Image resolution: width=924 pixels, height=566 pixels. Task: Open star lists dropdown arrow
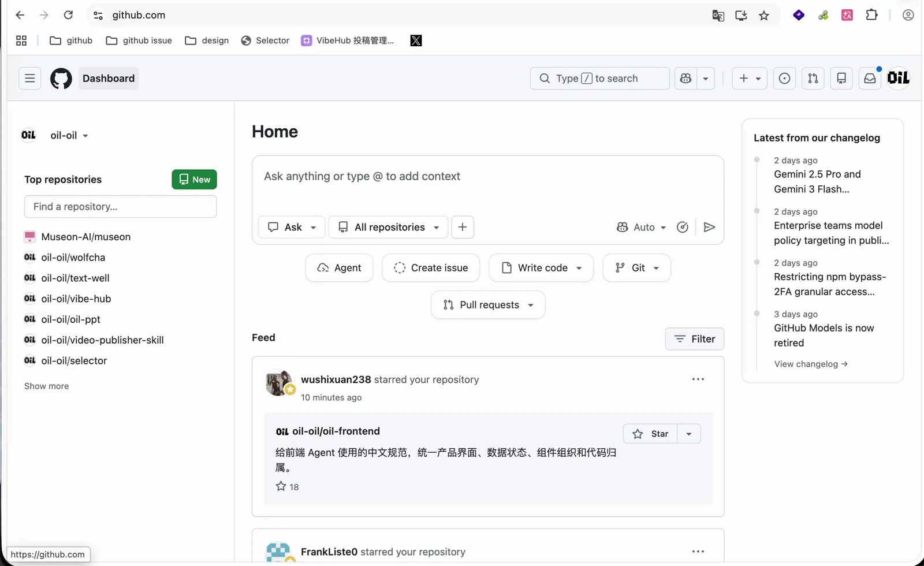(x=689, y=434)
